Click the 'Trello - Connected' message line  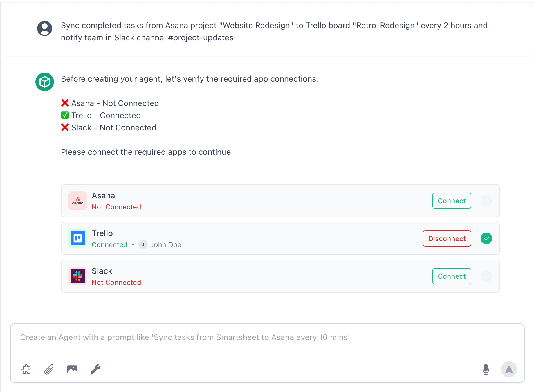point(101,115)
